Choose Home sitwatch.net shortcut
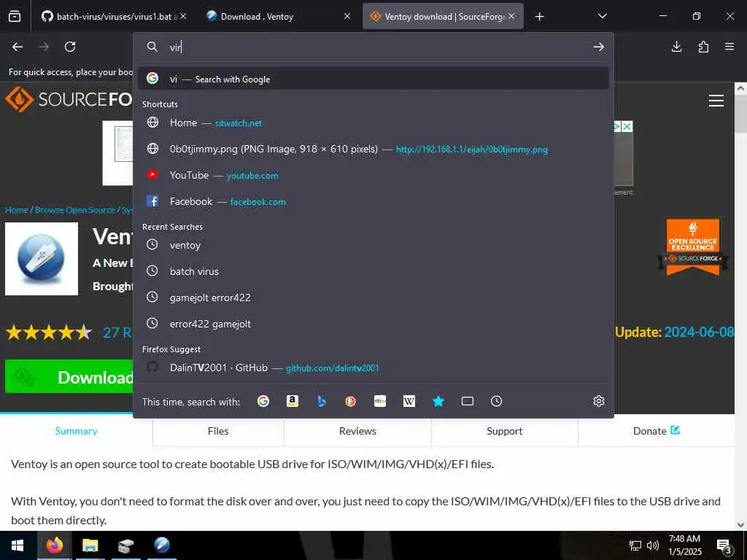The width and height of the screenshot is (747, 560). point(373,122)
